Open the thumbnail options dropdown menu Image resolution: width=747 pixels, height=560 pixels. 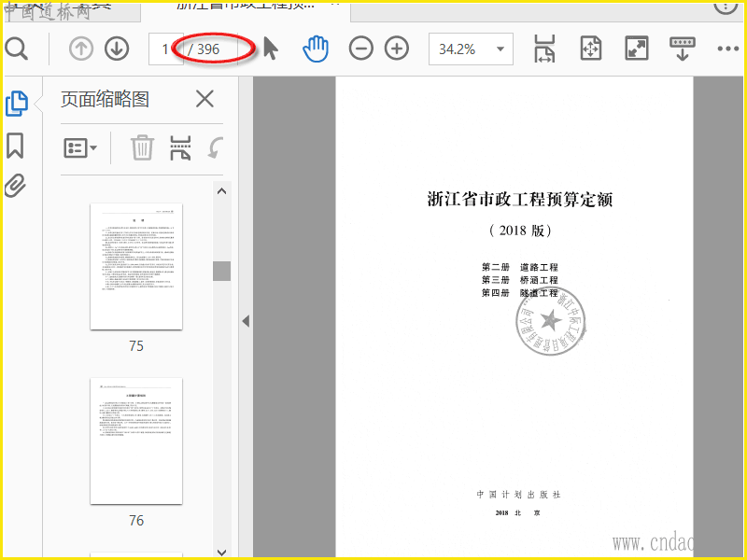pos(80,148)
